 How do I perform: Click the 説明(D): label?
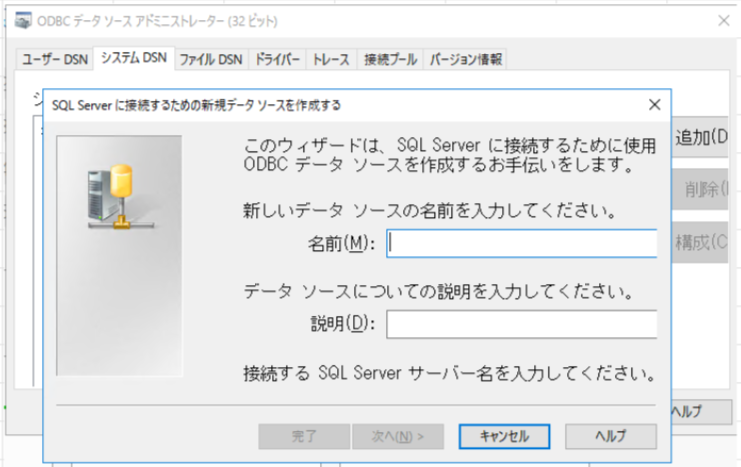pyautogui.click(x=343, y=324)
